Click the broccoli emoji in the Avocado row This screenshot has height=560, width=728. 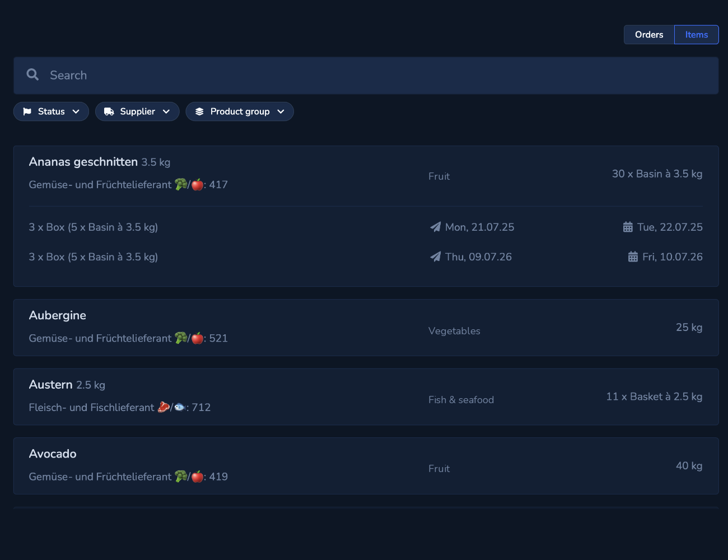pos(181,476)
